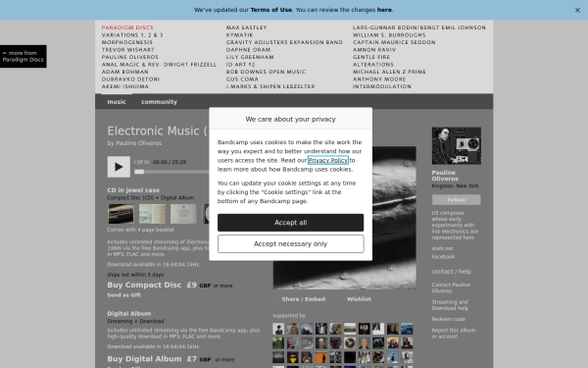Open Terms of Use link in banner

click(x=270, y=10)
